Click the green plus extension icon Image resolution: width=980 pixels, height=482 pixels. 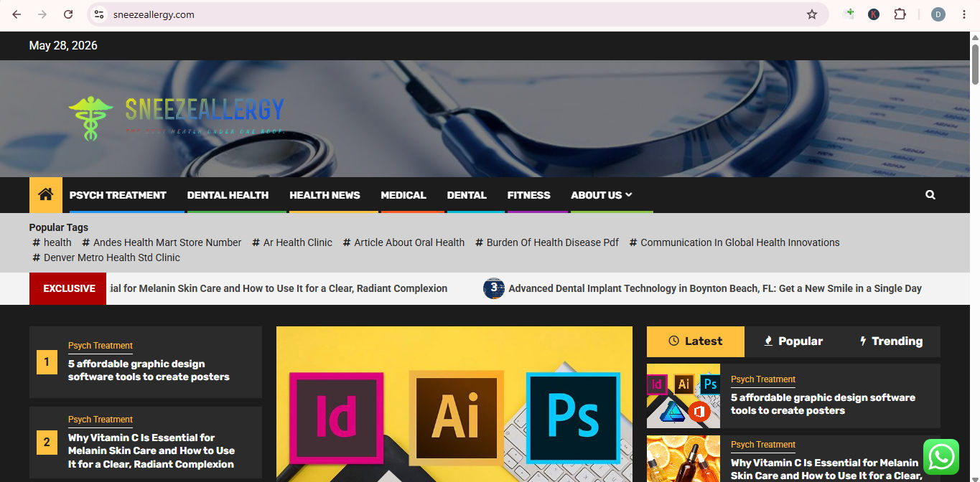(849, 14)
